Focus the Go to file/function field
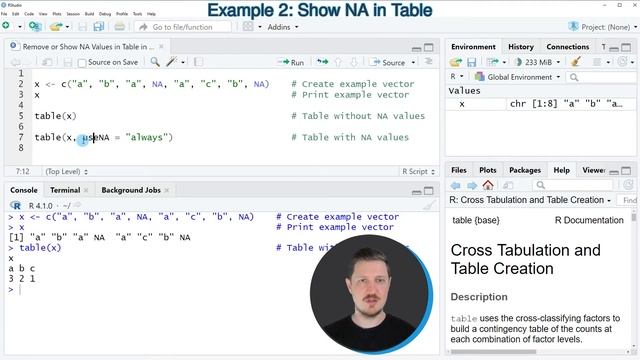This screenshot has width=640, height=360. click(x=183, y=27)
